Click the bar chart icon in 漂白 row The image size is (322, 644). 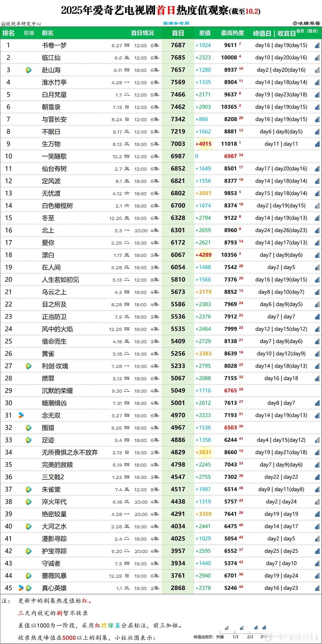(x=317, y=255)
